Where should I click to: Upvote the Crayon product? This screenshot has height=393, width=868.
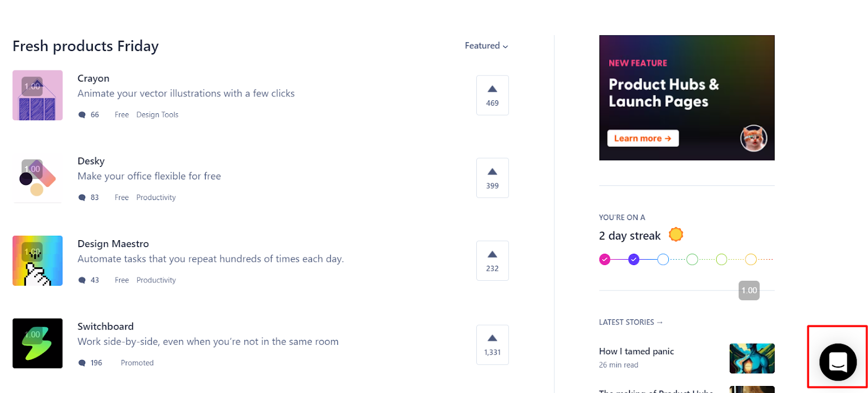[x=492, y=95]
